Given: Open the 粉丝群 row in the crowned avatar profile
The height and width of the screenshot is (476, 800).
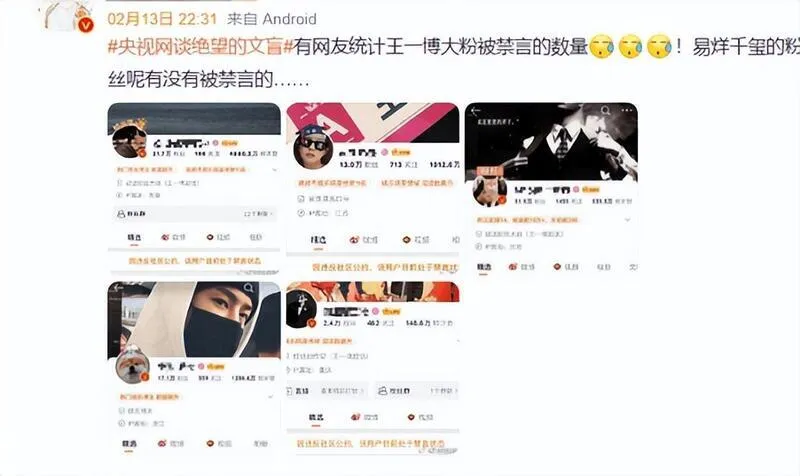Looking at the screenshot, I should pos(196,214).
